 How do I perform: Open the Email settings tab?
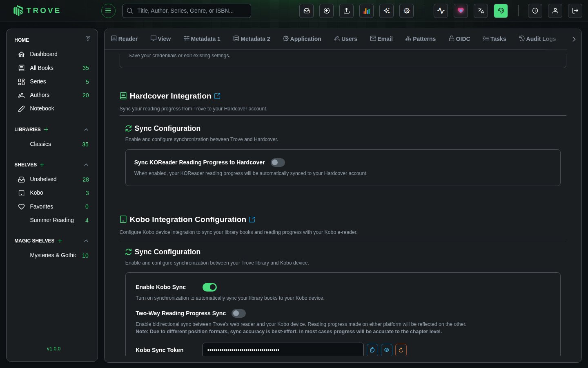381,39
